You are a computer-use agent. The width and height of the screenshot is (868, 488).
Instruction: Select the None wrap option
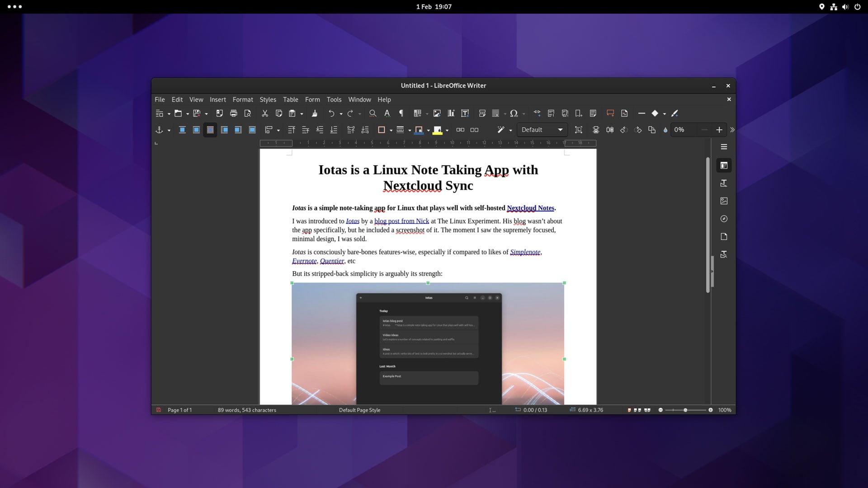point(182,130)
